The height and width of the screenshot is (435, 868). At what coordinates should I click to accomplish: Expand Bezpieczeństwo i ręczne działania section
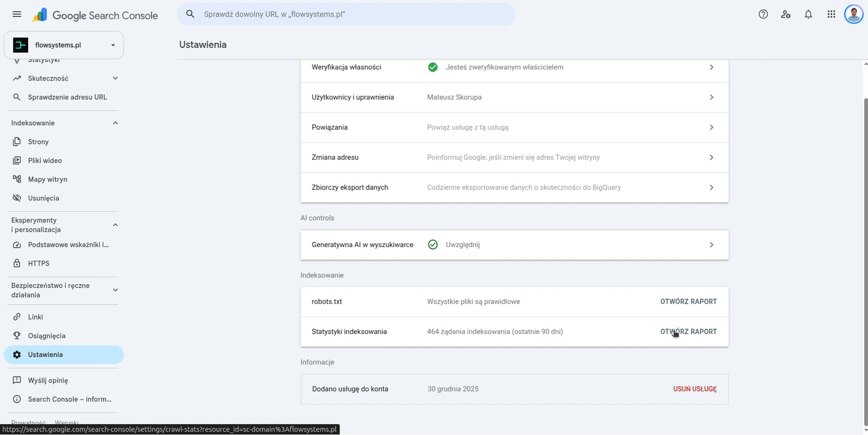[x=115, y=290]
